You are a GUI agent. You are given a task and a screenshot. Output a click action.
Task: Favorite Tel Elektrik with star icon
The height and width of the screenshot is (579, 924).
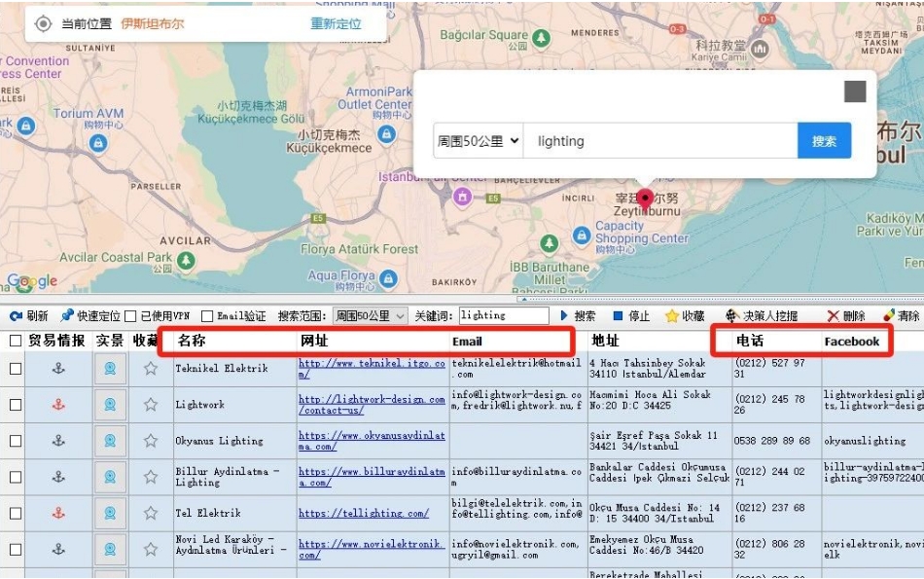point(150,513)
